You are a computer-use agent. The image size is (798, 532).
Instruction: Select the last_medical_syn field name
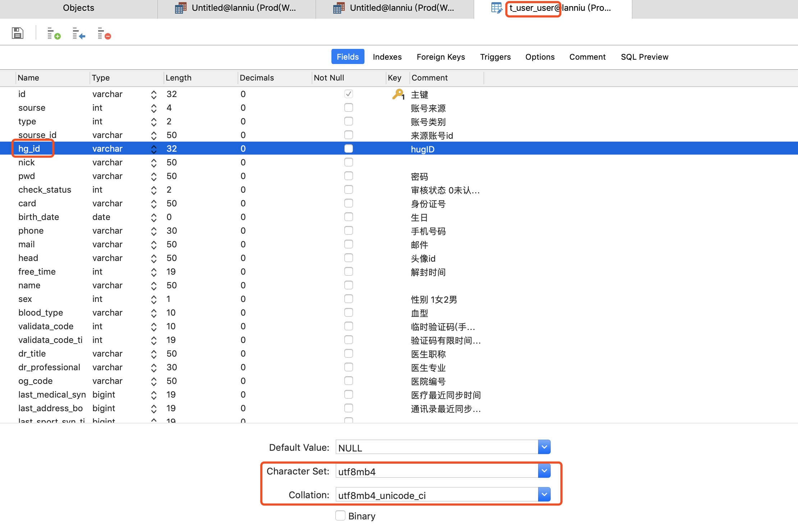pyautogui.click(x=52, y=395)
